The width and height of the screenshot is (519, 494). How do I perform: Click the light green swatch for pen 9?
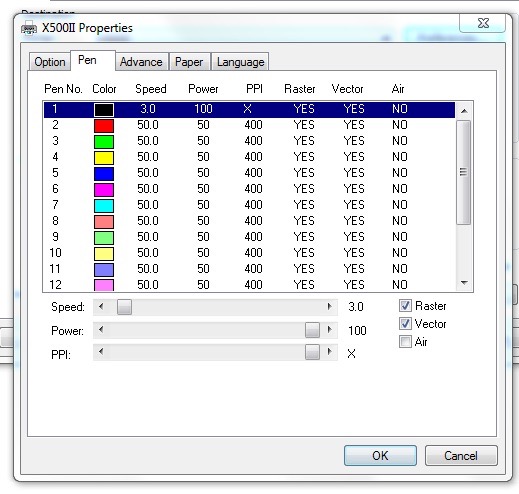104,237
